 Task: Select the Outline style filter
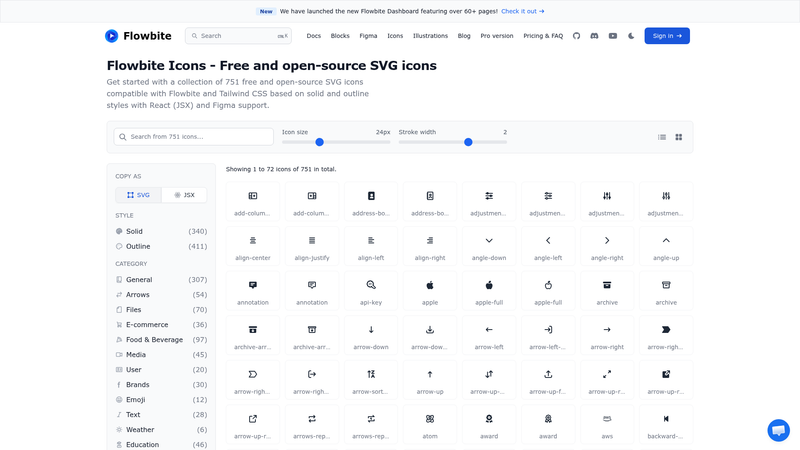coord(161,246)
